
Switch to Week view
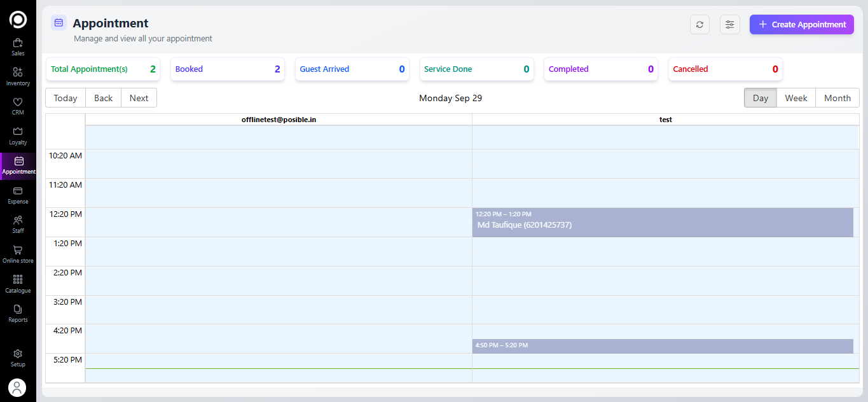click(x=796, y=98)
